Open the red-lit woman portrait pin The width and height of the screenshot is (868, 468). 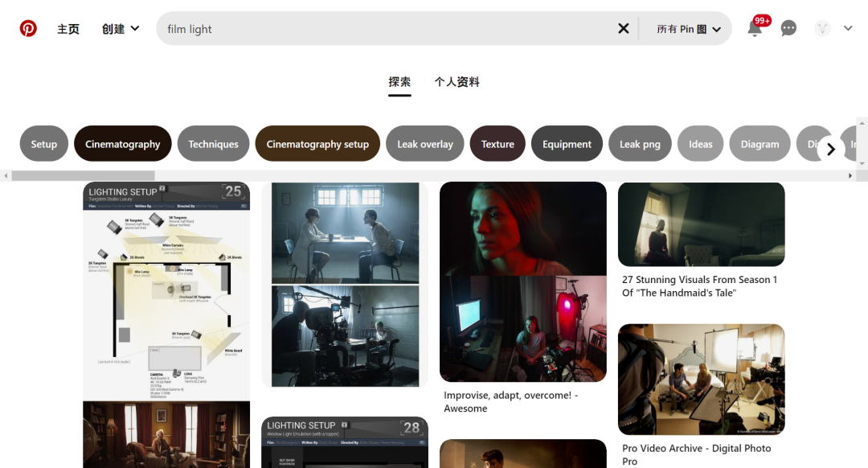tap(523, 282)
